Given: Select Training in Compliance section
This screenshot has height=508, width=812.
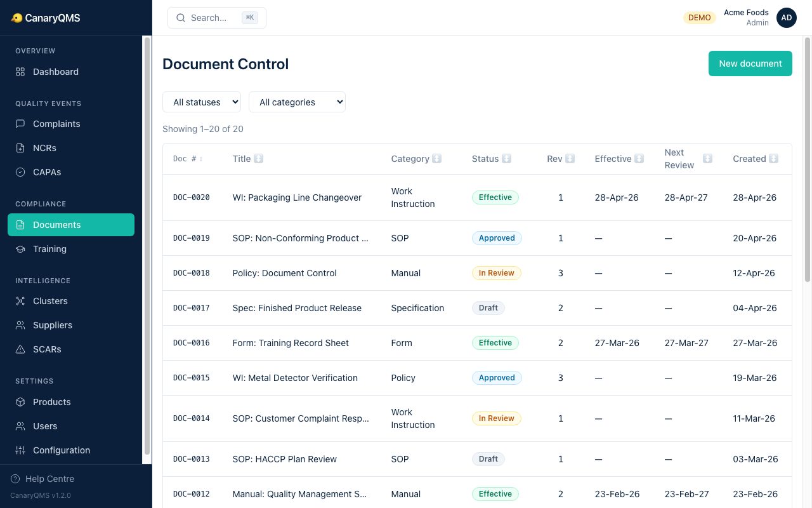Looking at the screenshot, I should click(x=71, y=249).
